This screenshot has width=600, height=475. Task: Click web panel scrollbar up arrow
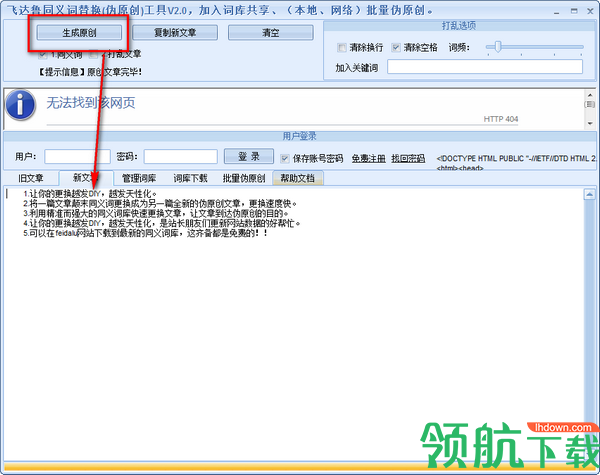coord(590,95)
